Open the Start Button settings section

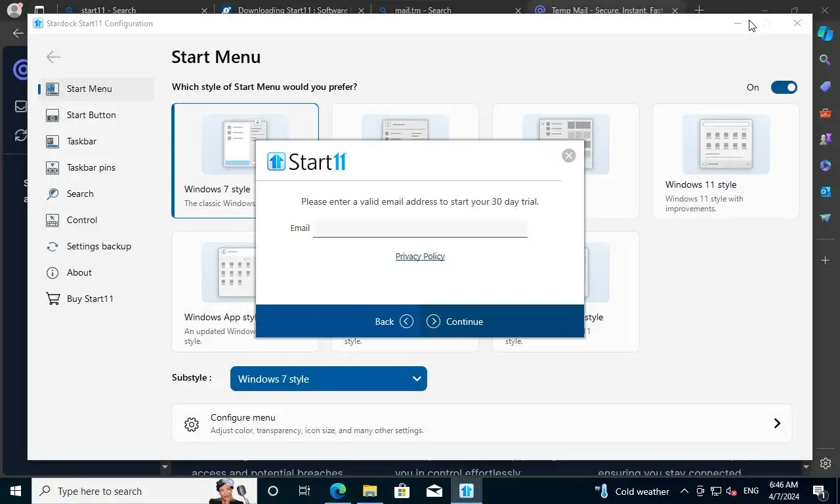coord(96,115)
